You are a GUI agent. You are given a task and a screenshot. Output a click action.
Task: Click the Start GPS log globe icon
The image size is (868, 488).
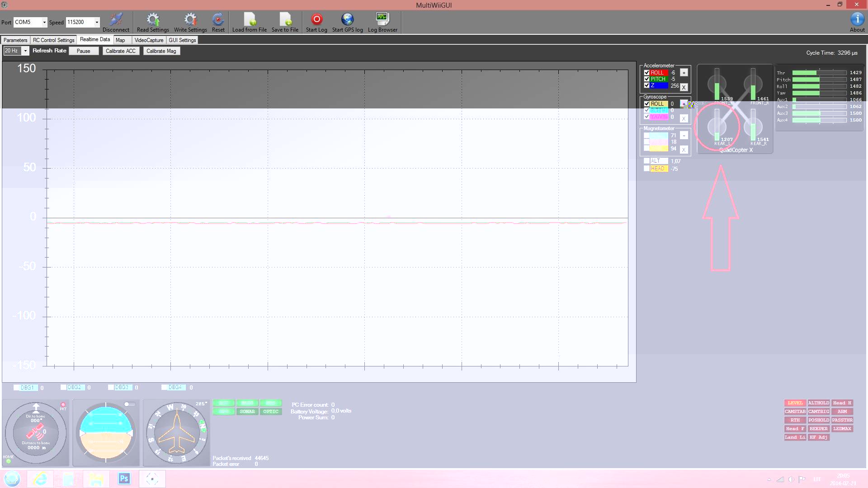click(x=347, y=19)
